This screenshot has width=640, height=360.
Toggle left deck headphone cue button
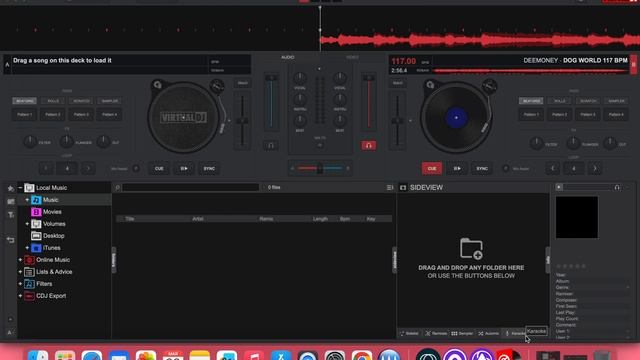click(271, 145)
